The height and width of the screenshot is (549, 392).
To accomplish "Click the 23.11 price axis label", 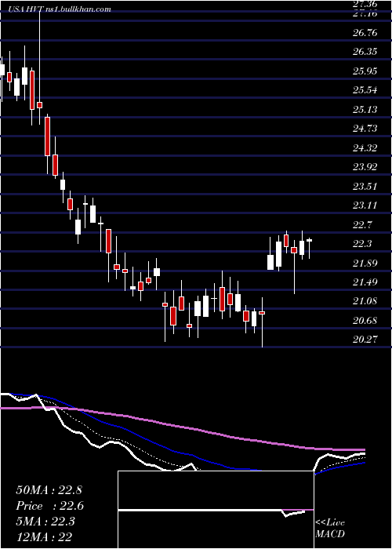I will pyautogui.click(x=365, y=205).
